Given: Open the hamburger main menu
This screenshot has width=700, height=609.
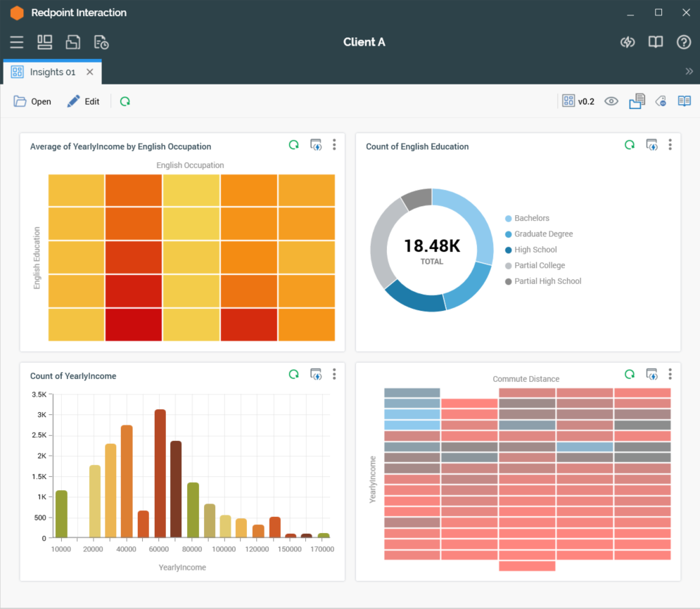Looking at the screenshot, I should tap(17, 42).
